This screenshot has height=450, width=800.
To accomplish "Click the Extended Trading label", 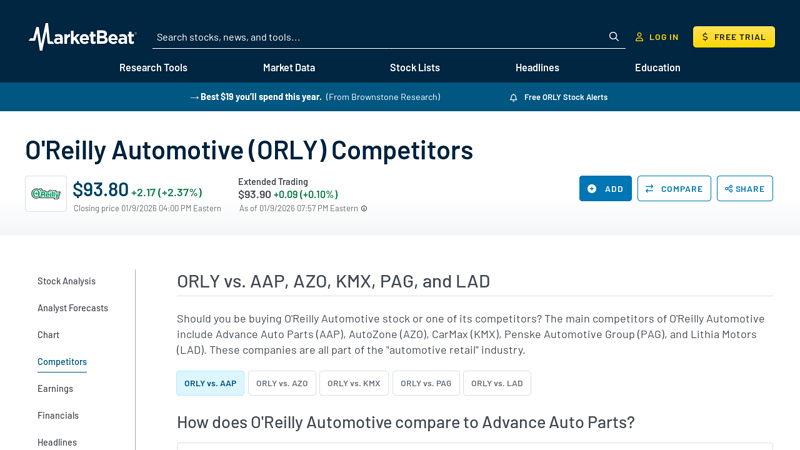I will click(273, 182).
